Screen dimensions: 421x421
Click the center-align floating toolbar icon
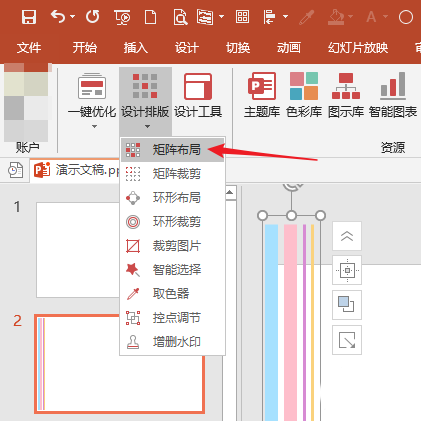point(347,270)
